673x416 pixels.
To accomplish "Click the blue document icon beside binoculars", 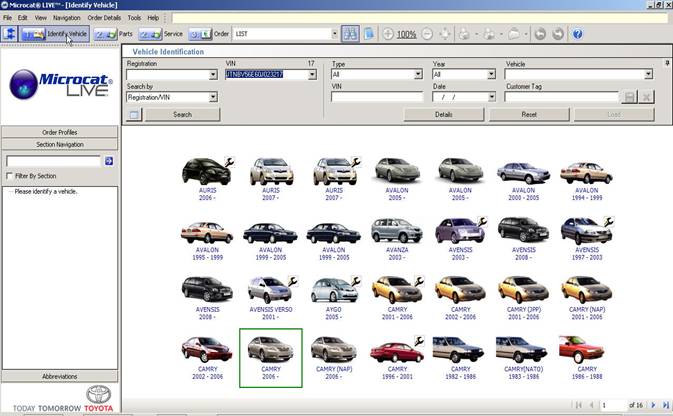I will click(x=369, y=33).
